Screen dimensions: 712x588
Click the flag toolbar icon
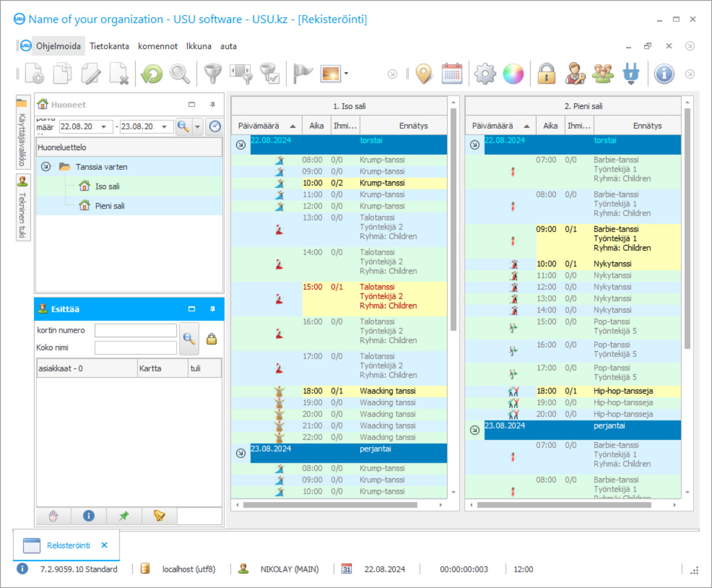point(303,74)
